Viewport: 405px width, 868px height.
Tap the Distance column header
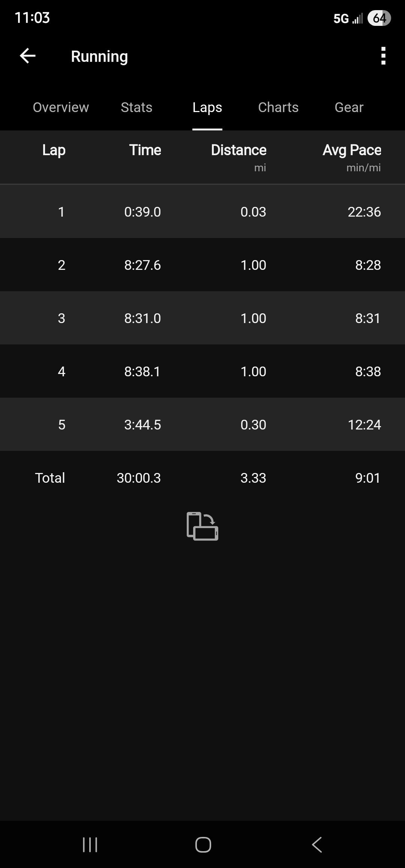pos(238,150)
